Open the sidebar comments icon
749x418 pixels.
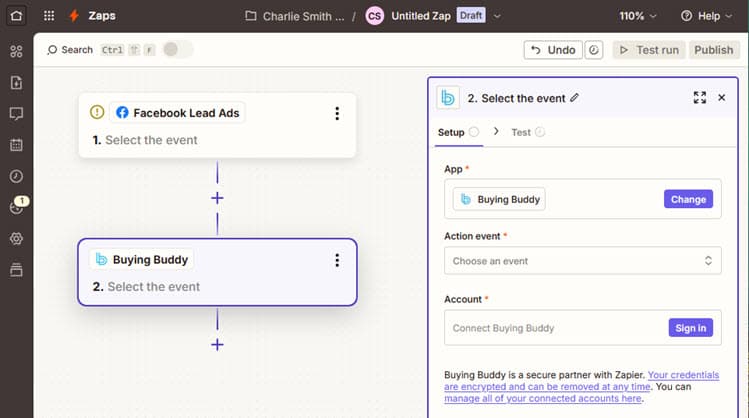coord(16,114)
